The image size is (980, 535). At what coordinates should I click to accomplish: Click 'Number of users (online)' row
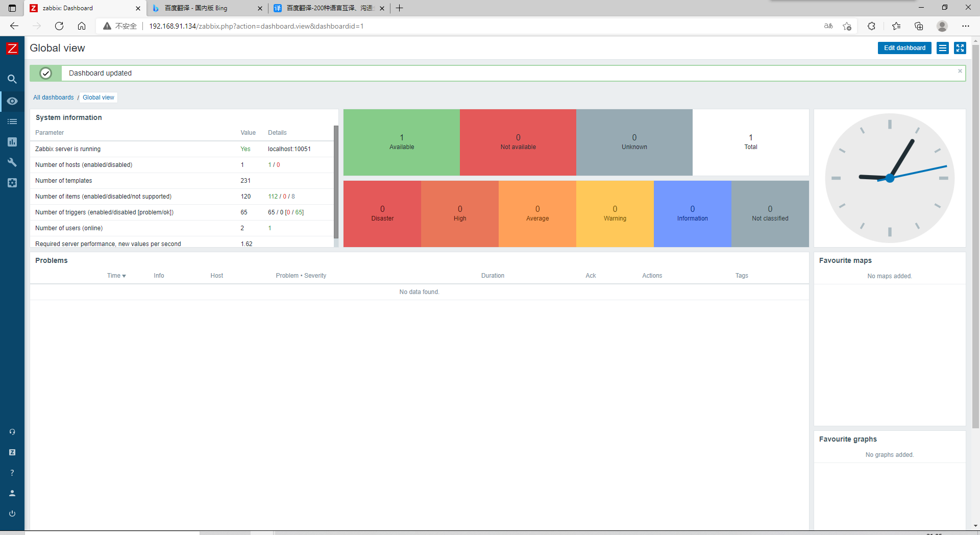click(182, 228)
